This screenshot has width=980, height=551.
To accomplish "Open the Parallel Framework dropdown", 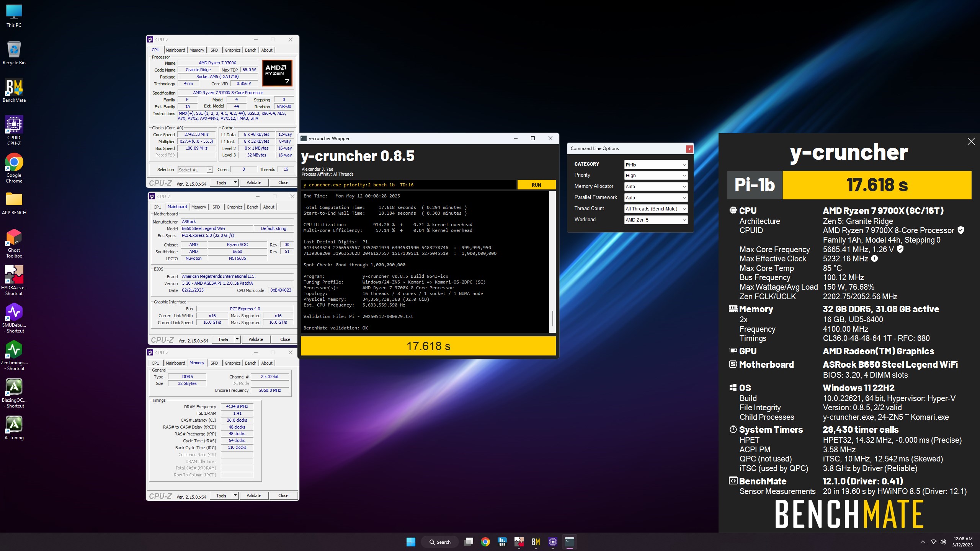I will (x=656, y=198).
